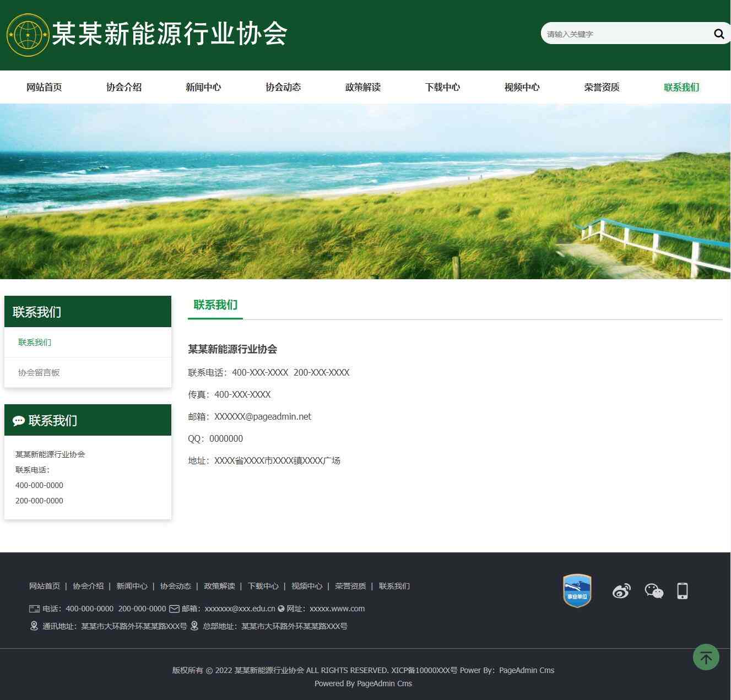Click the search magnifier icon
The width and height of the screenshot is (731, 700).
(718, 34)
